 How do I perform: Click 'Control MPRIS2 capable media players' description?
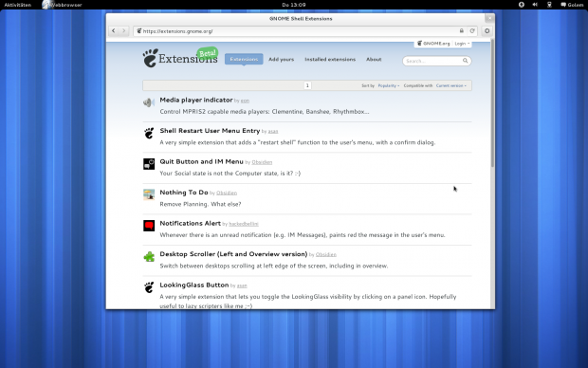pyautogui.click(x=265, y=111)
